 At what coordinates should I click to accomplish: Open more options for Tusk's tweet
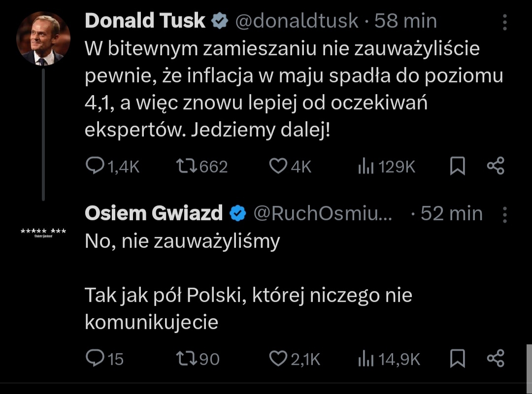[505, 22]
